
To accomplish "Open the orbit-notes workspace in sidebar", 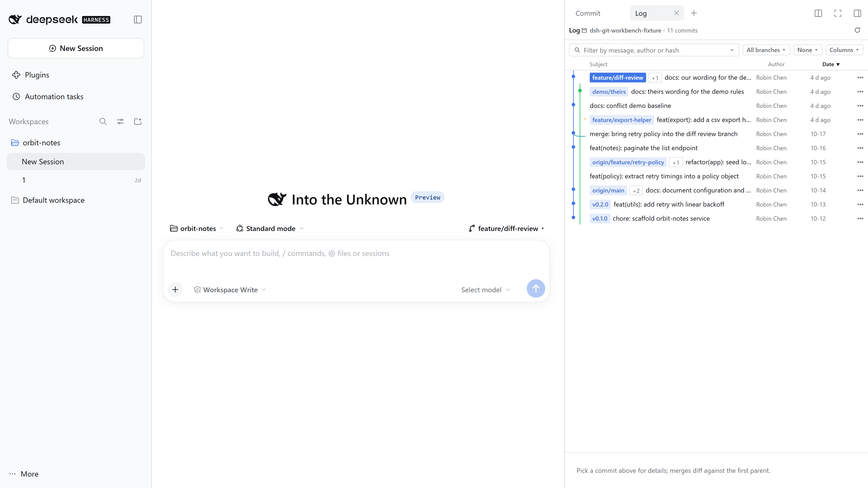I will point(76,142).
